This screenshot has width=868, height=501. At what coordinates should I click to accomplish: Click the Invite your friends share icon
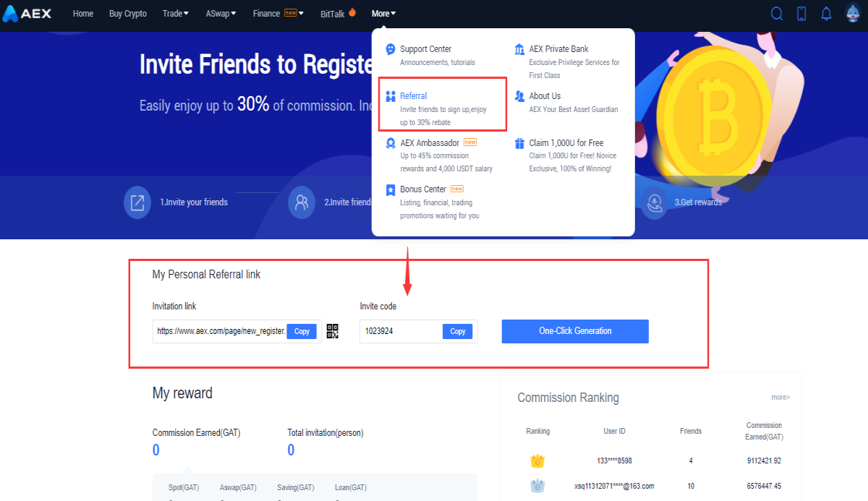[137, 202]
